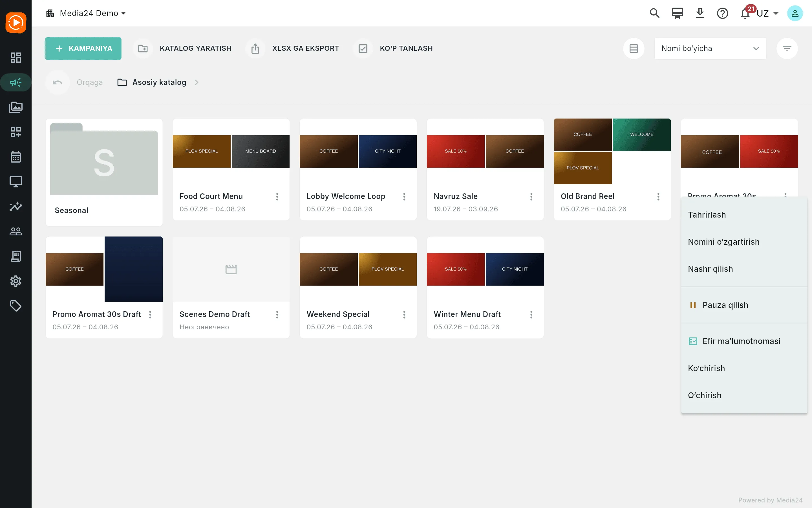Click the KAMPANIYA create button
Screen dimensions: 812x508
click(83, 48)
